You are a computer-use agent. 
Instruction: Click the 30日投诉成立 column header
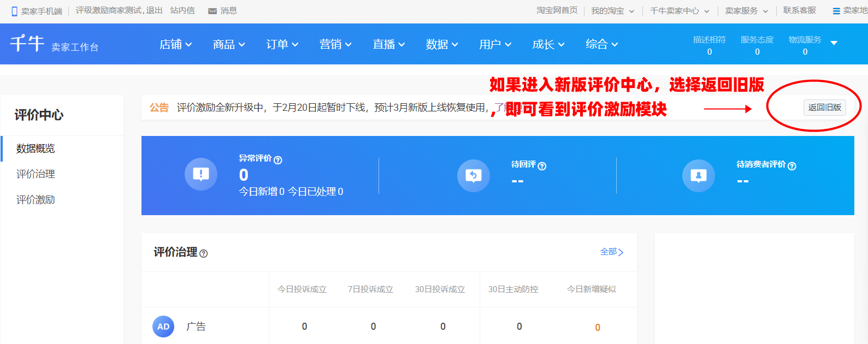(440, 289)
